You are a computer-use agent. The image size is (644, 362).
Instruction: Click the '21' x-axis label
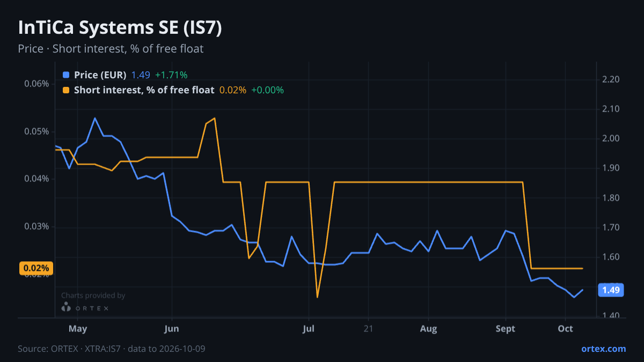click(368, 328)
